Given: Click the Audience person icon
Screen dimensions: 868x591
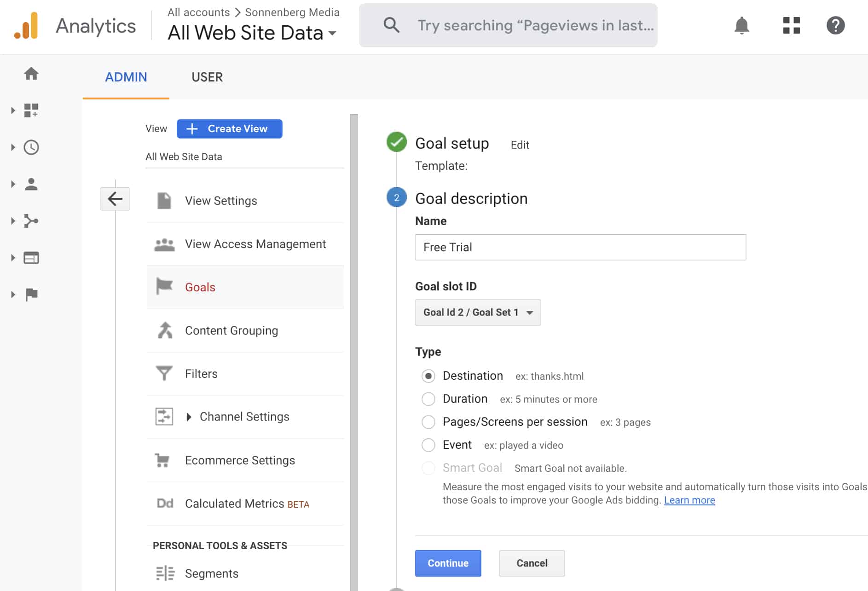Looking at the screenshot, I should (31, 184).
